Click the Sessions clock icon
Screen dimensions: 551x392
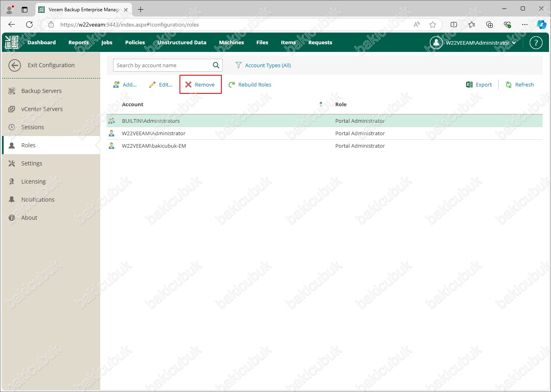[12, 127]
